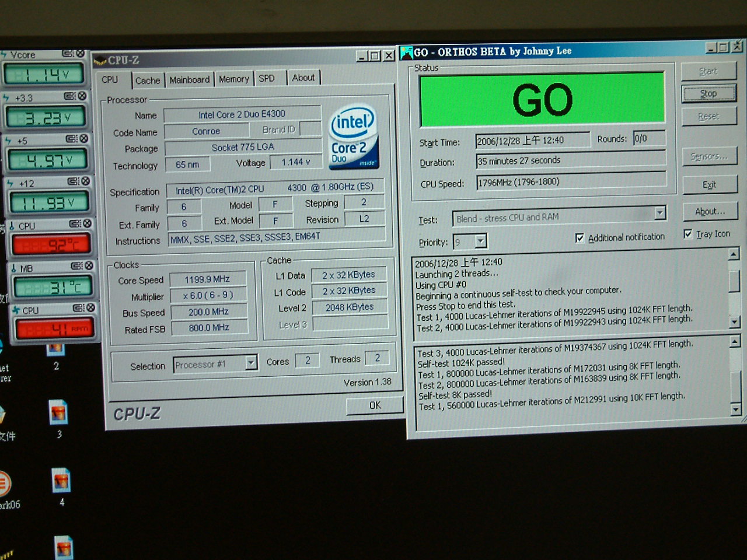Close the CPU fan RPM widget
Screen dimensions: 747x560
pos(90,308)
